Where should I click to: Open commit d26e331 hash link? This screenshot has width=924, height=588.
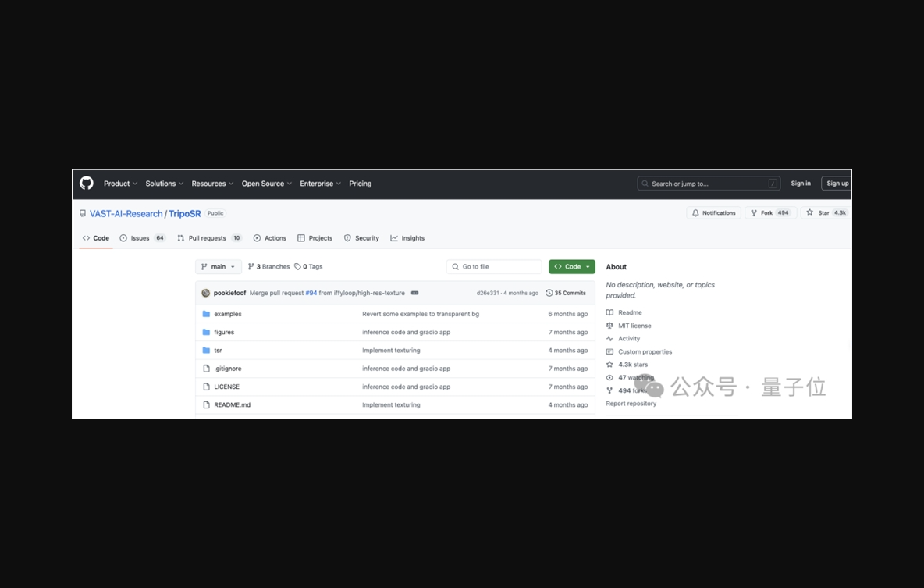(x=488, y=293)
